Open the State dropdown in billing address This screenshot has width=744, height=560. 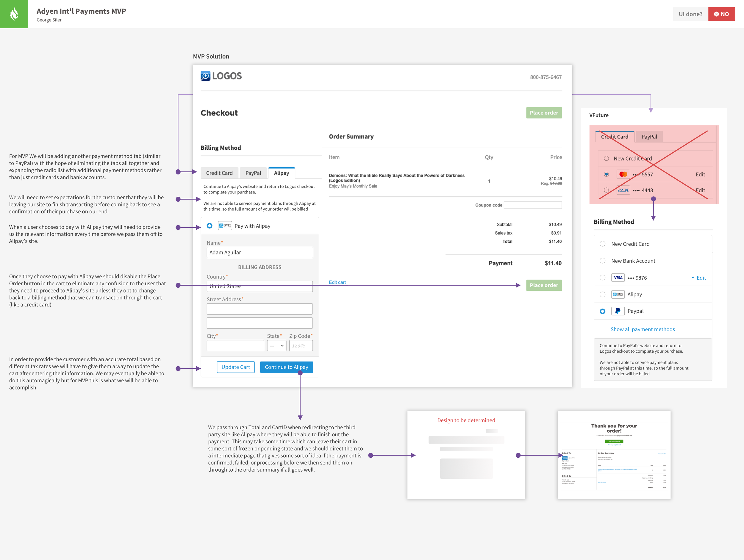point(276,345)
